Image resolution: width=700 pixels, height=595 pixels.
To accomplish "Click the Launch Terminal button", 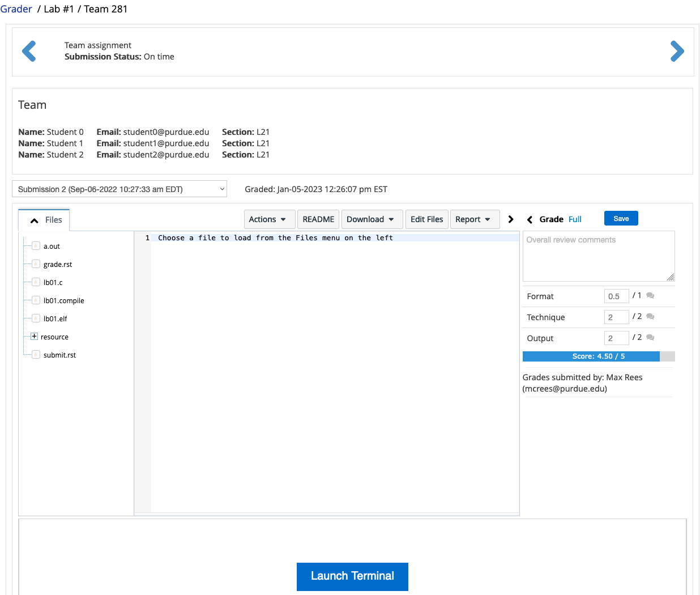I will coord(352,576).
